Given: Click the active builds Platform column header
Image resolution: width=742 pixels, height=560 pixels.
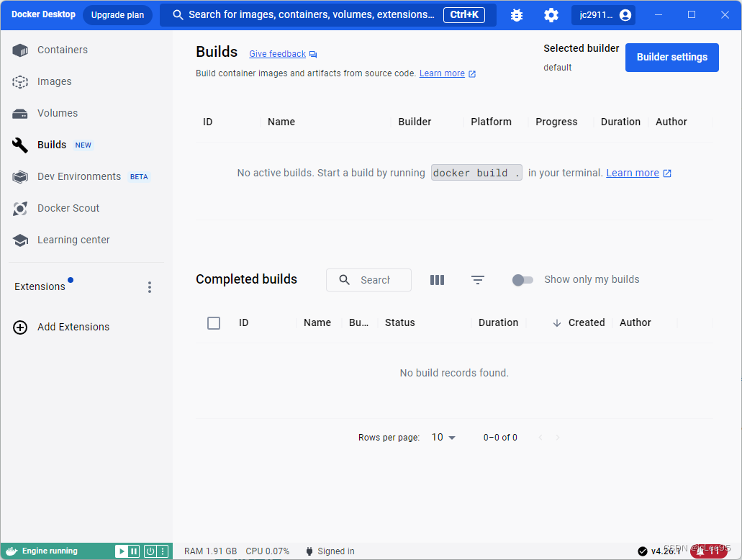Looking at the screenshot, I should pyautogui.click(x=492, y=122).
